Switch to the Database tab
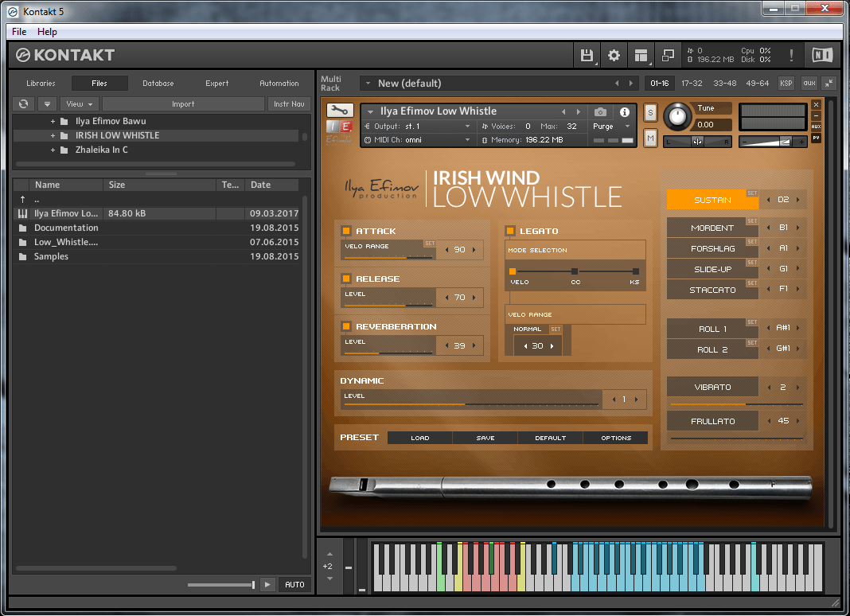The height and width of the screenshot is (616, 850). click(158, 83)
